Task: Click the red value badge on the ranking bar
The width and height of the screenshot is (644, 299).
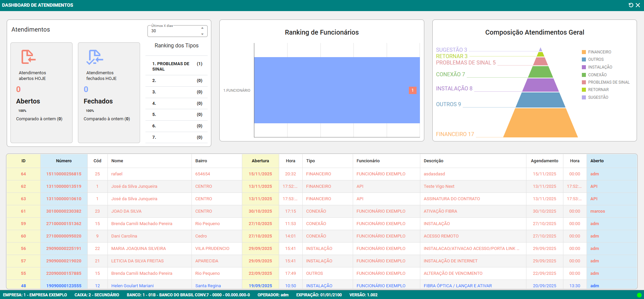Action: pyautogui.click(x=412, y=90)
